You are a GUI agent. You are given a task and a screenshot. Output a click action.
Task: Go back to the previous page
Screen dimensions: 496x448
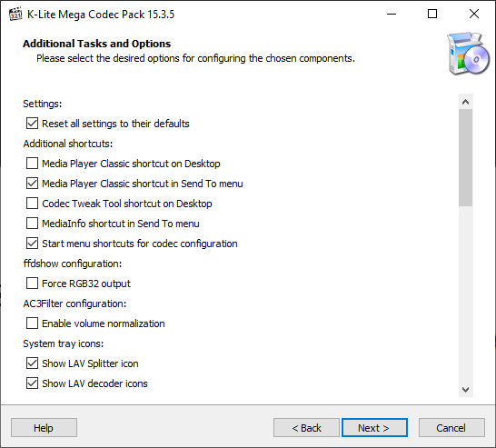point(306,428)
